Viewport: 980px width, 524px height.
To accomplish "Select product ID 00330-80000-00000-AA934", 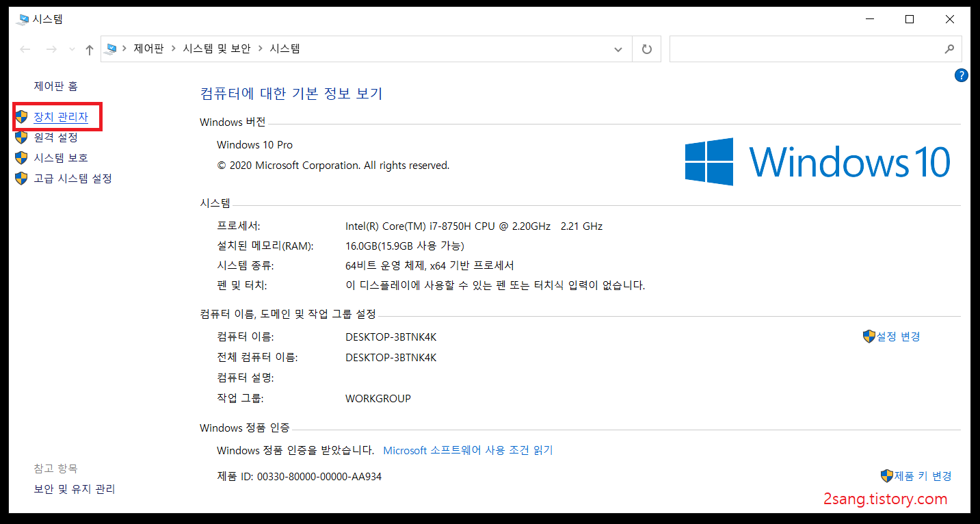I will coord(319,476).
